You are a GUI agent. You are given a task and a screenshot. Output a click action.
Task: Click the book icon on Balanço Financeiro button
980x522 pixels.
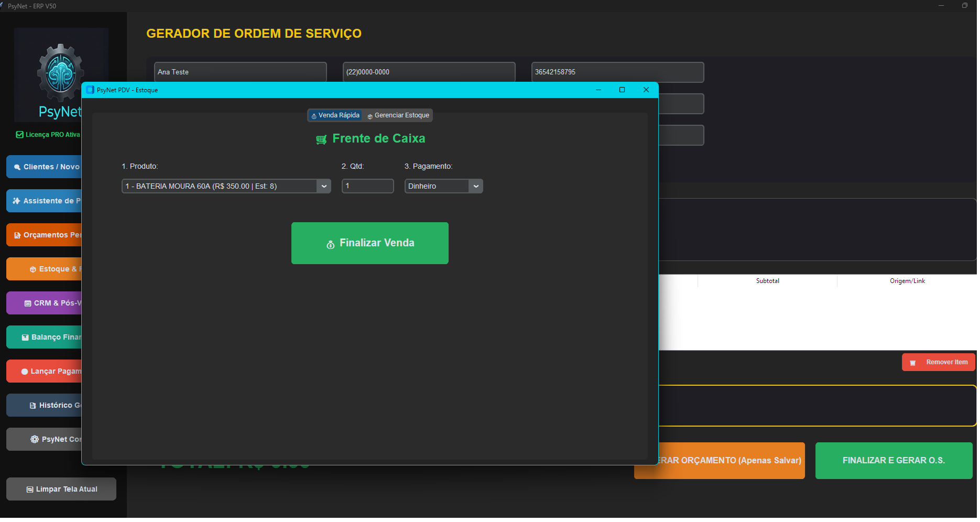(25, 336)
